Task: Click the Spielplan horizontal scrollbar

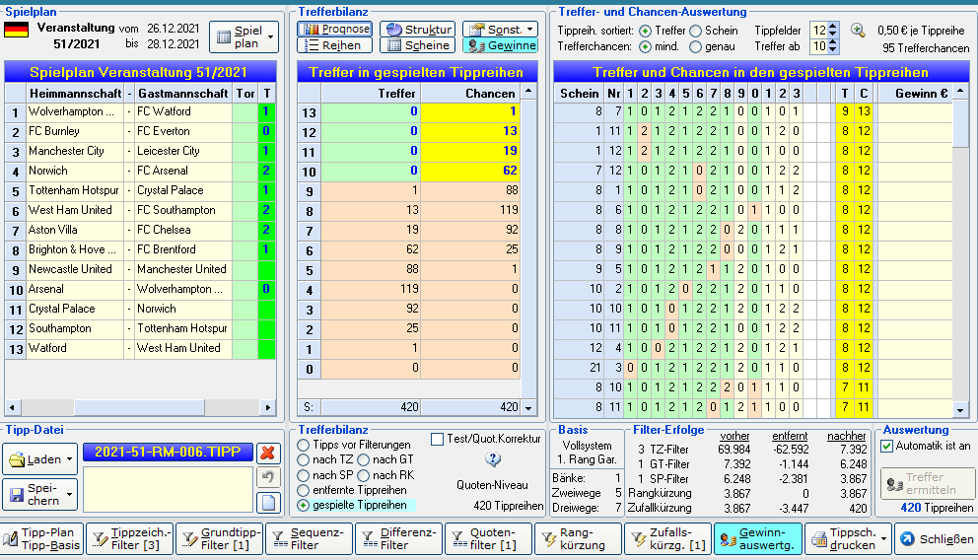Action: (x=140, y=408)
